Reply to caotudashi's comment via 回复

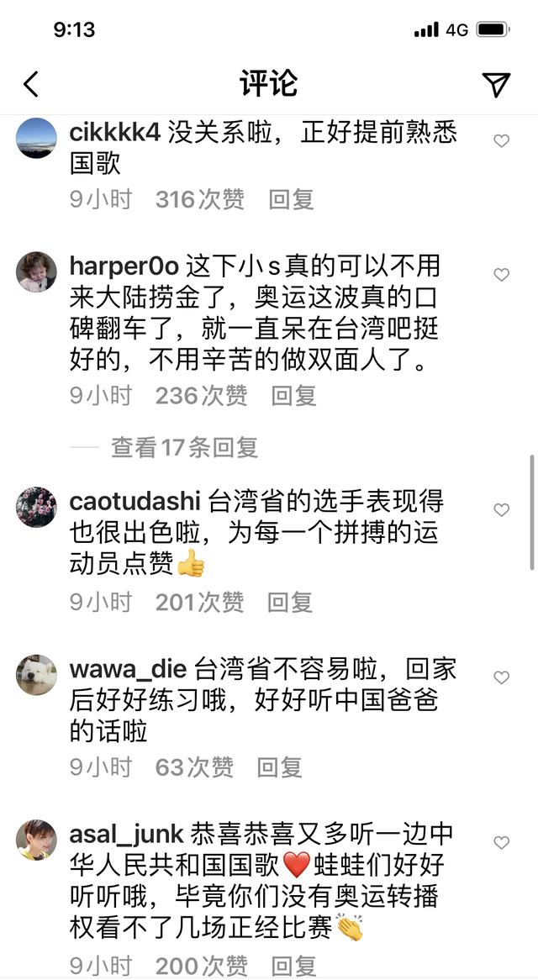[290, 603]
